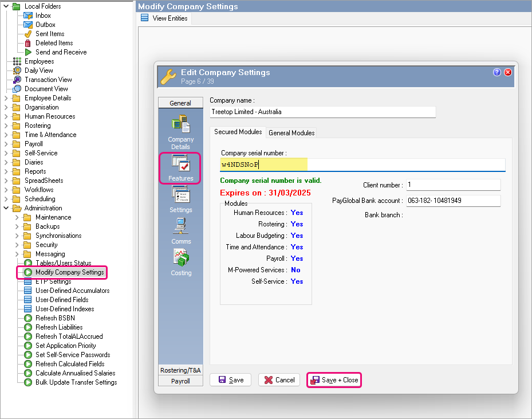The width and height of the screenshot is (532, 419).
Task: Open the Daily View item
Action: 38,71
